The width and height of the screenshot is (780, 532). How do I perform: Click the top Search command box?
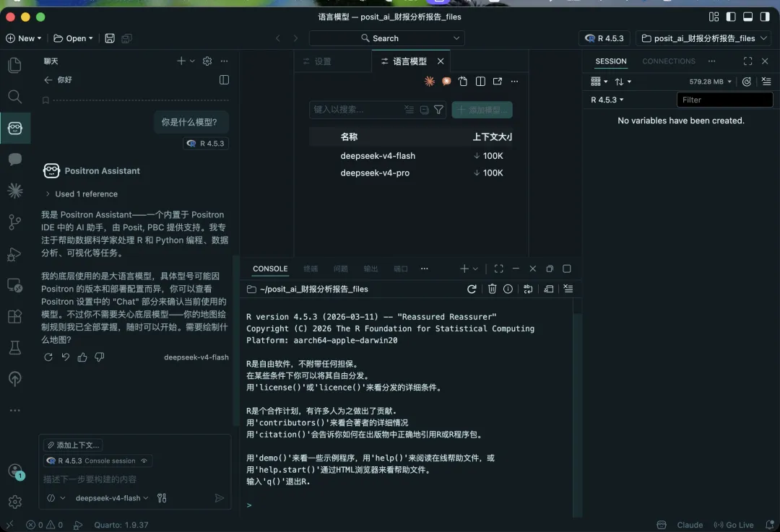click(x=386, y=38)
